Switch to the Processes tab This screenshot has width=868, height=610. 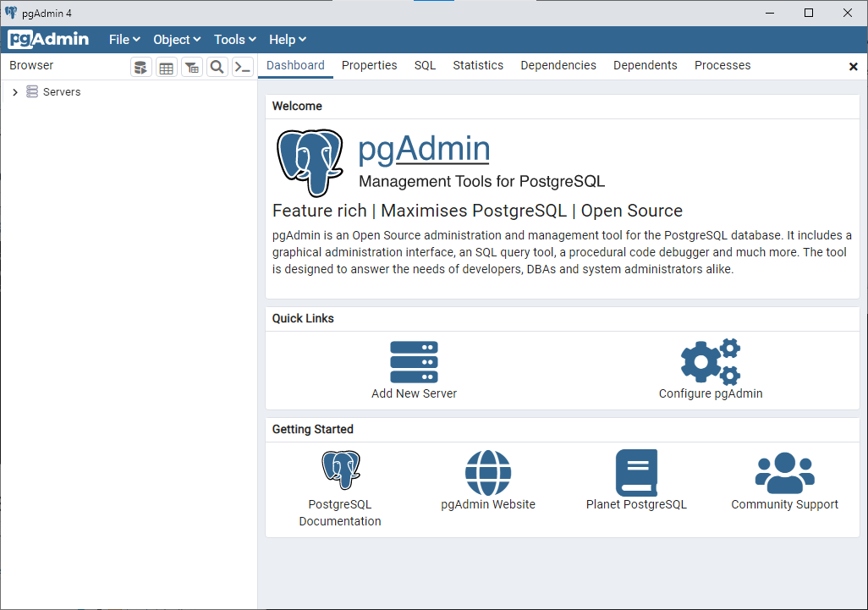tap(722, 65)
